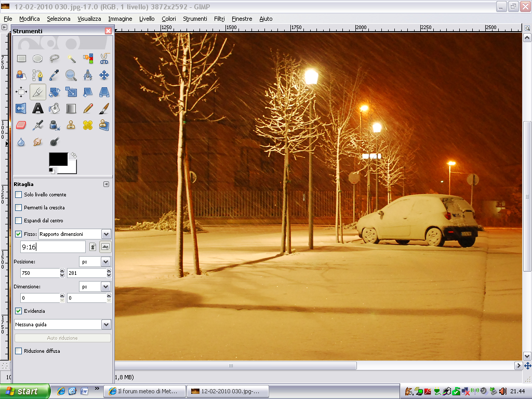The image size is (532, 399).
Task: Enable the Espandi dal centro checkbox
Action: [19, 221]
